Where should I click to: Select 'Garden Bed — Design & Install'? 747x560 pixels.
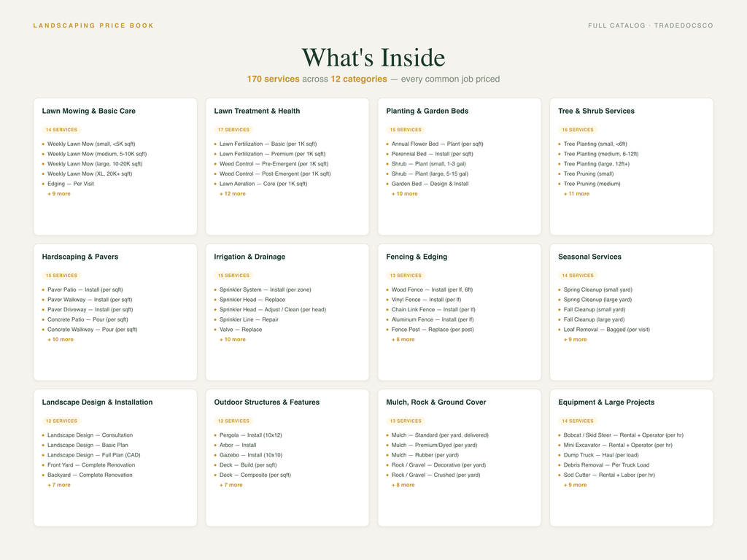[x=430, y=184]
